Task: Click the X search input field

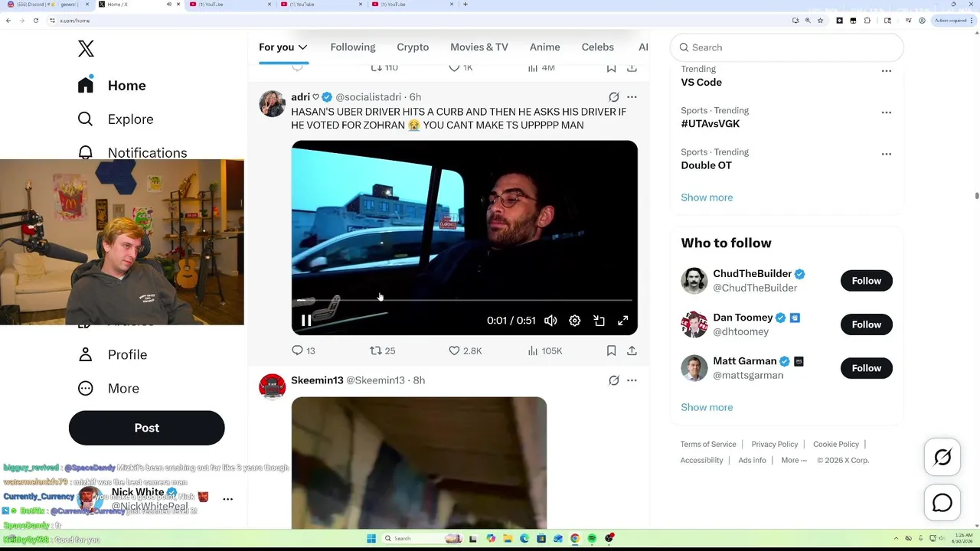Action: (x=787, y=47)
